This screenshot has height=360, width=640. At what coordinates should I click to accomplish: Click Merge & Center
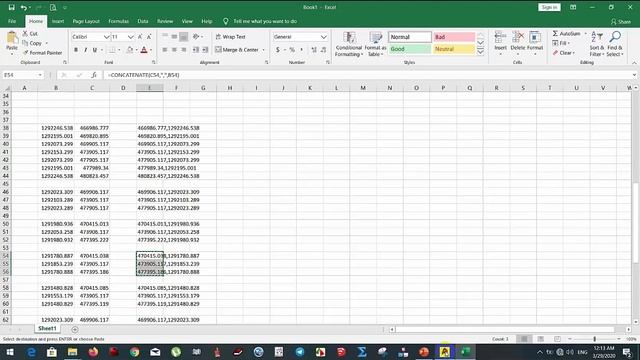tap(237, 50)
